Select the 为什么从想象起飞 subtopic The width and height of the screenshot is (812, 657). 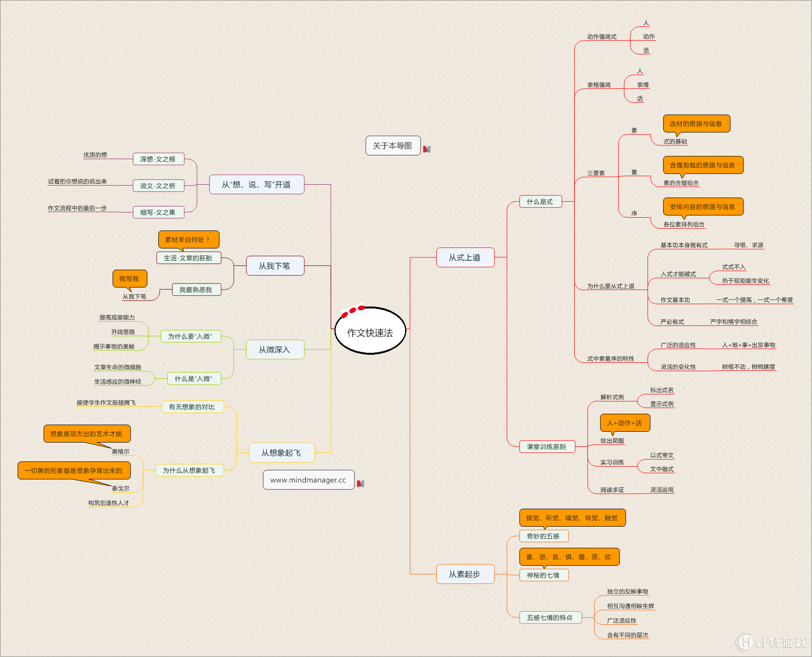pos(190,470)
